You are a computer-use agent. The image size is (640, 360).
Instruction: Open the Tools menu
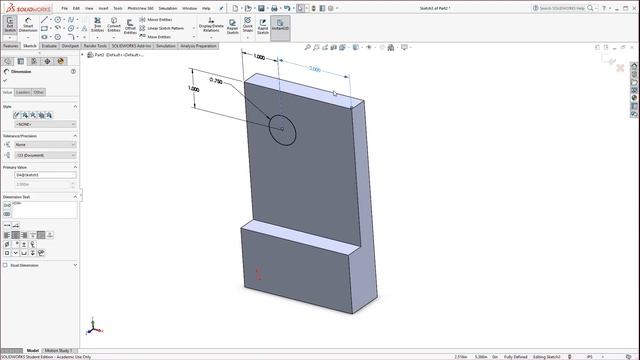(x=118, y=8)
